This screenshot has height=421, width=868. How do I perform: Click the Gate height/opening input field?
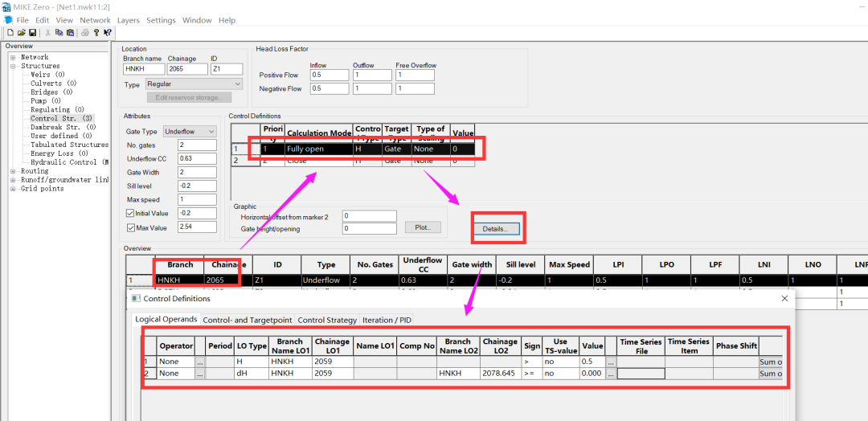pyautogui.click(x=369, y=228)
